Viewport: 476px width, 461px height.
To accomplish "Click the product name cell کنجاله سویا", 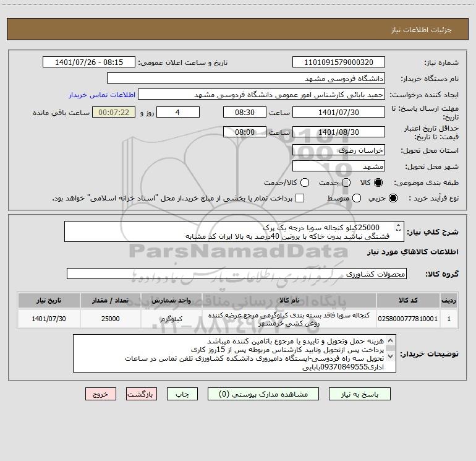I will tap(289, 319).
